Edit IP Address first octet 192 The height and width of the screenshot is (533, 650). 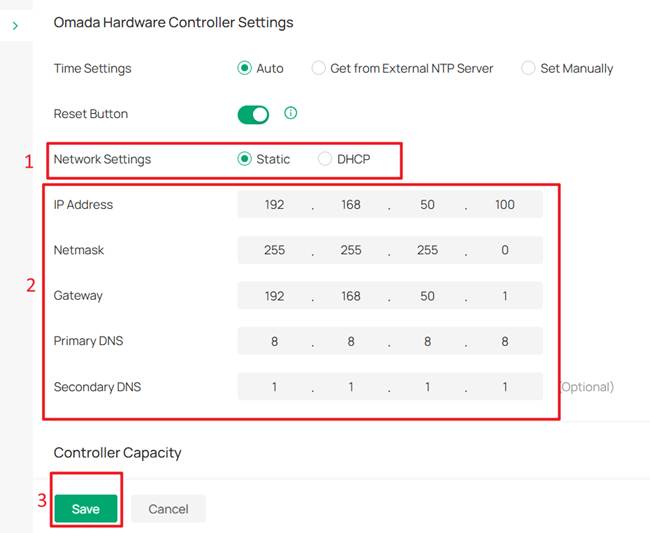274,204
